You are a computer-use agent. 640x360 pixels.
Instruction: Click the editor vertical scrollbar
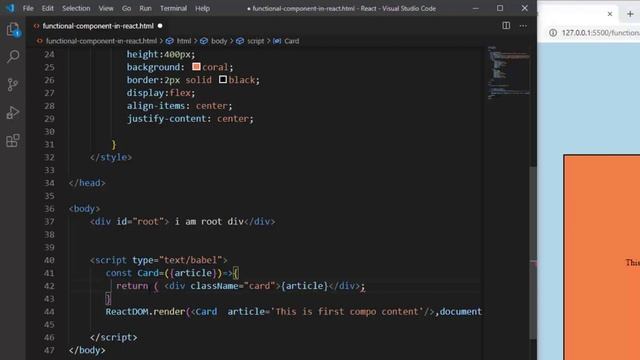click(x=533, y=253)
